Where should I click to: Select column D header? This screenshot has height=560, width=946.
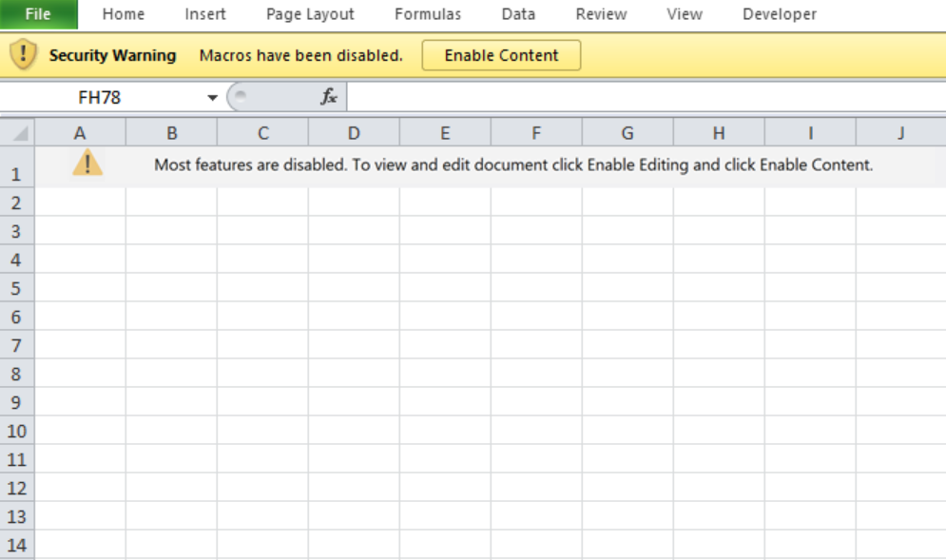point(354,133)
